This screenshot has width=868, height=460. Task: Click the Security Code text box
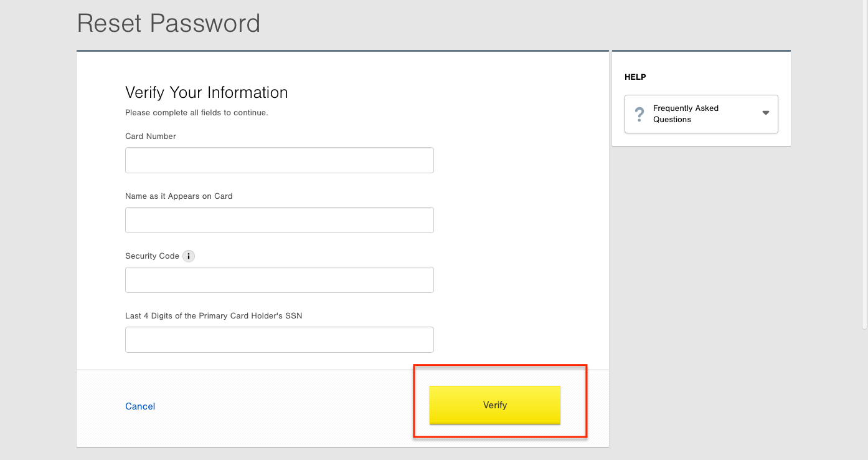point(279,280)
